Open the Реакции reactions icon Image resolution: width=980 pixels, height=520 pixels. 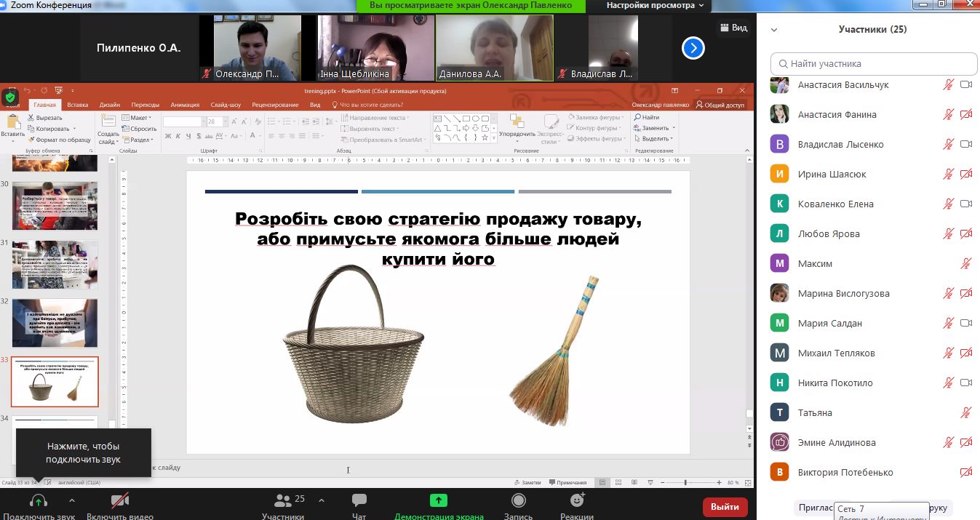577,501
